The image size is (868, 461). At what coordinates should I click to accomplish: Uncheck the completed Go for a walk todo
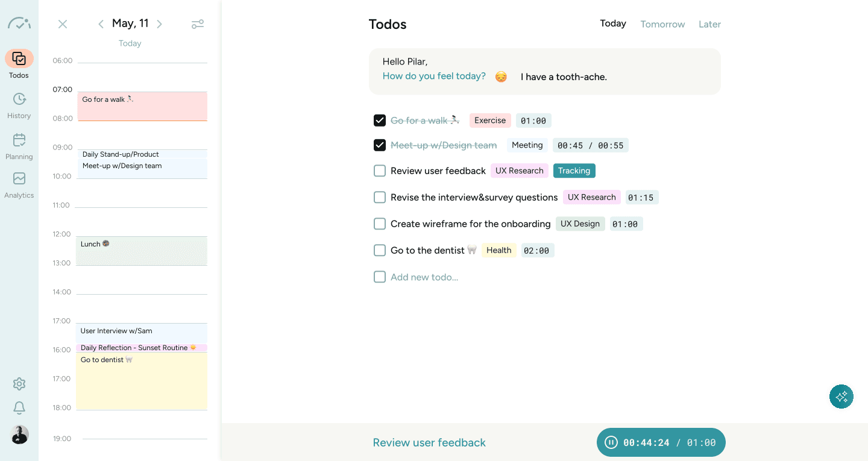click(380, 120)
